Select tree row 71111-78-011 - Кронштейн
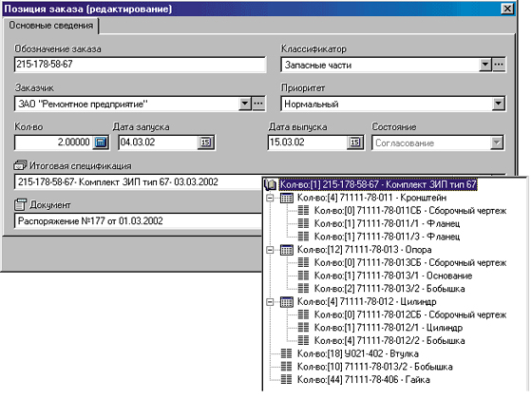532x400 pixels. click(371, 198)
